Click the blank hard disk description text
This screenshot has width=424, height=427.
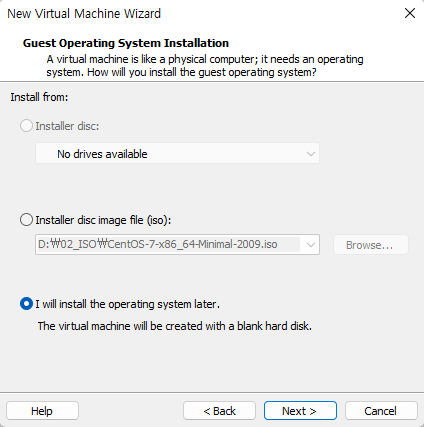click(x=175, y=326)
